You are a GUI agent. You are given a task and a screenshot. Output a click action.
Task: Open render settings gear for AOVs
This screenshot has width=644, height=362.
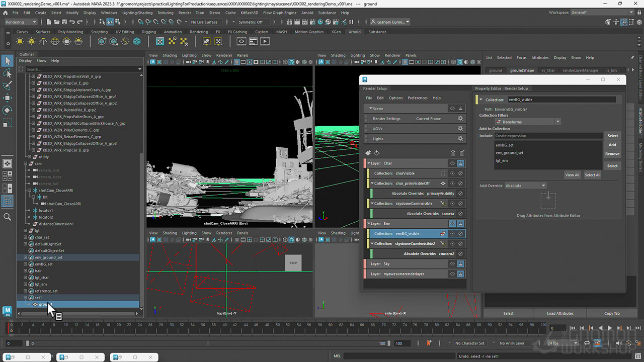(x=460, y=129)
